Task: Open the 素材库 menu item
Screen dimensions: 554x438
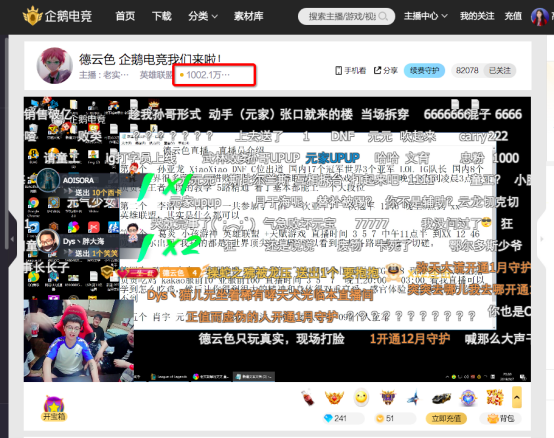Action: pyautogui.click(x=249, y=16)
